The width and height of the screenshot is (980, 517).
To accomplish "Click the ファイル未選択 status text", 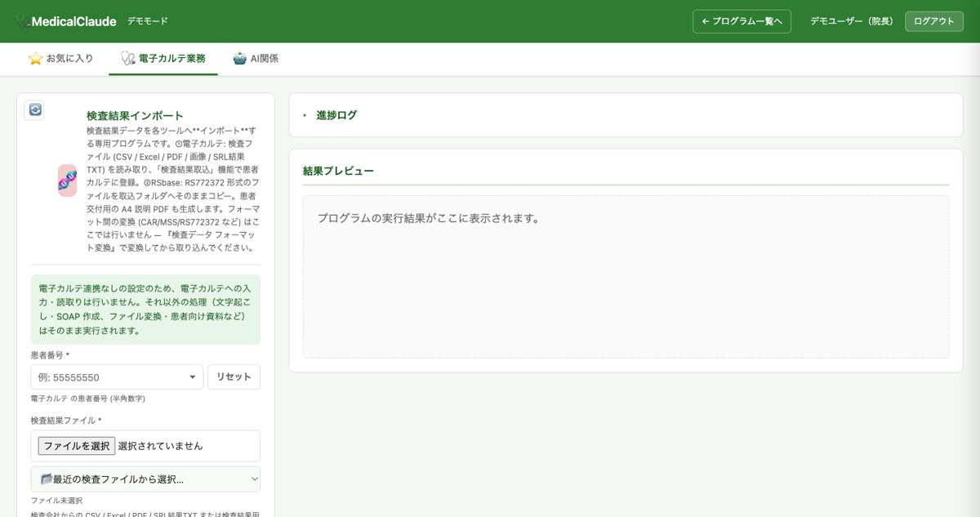I will (56, 501).
